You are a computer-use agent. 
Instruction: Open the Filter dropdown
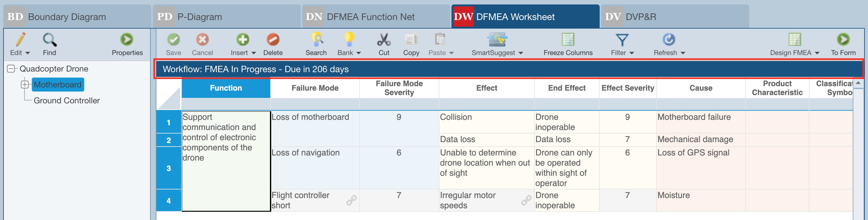(x=631, y=53)
